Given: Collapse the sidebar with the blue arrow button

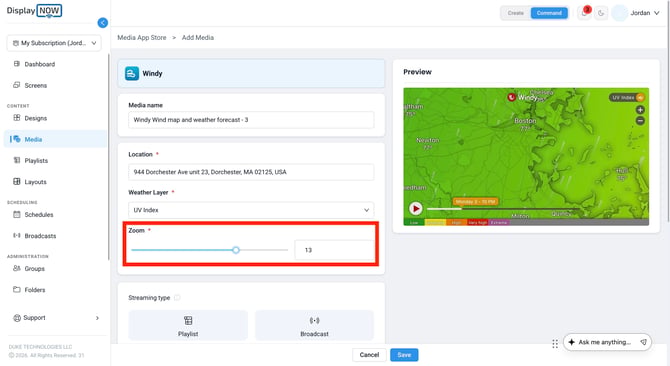Looking at the screenshot, I should pos(103,23).
